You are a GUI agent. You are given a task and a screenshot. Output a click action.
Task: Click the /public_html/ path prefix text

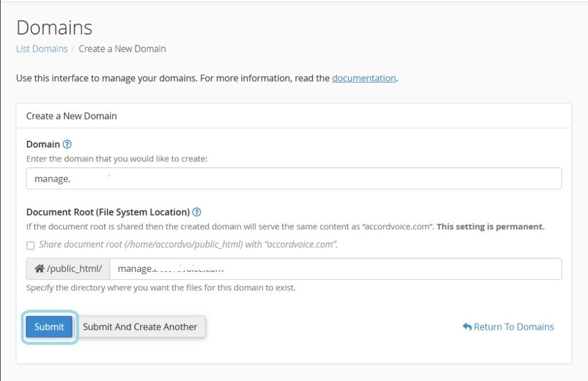[75, 268]
